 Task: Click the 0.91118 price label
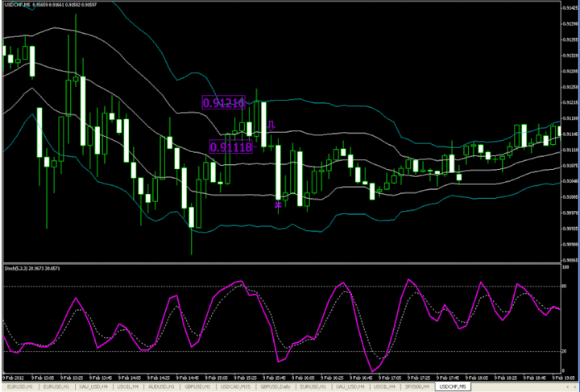[231, 146]
